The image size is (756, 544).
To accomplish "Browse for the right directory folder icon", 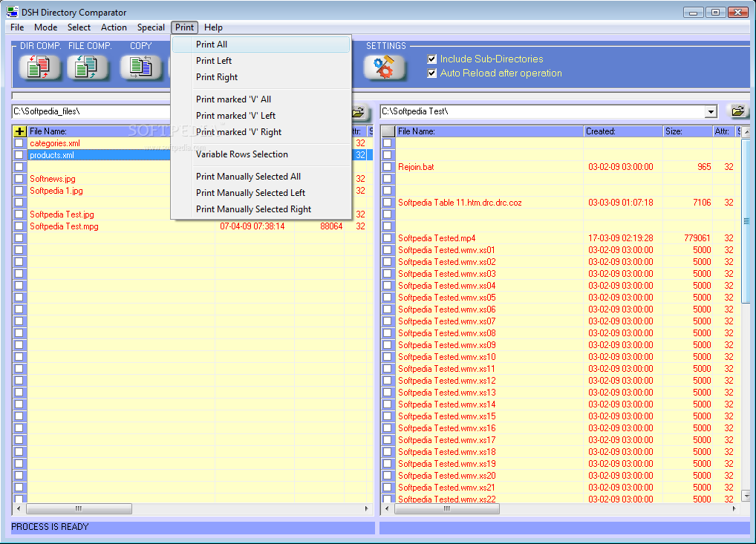I will coord(737,111).
